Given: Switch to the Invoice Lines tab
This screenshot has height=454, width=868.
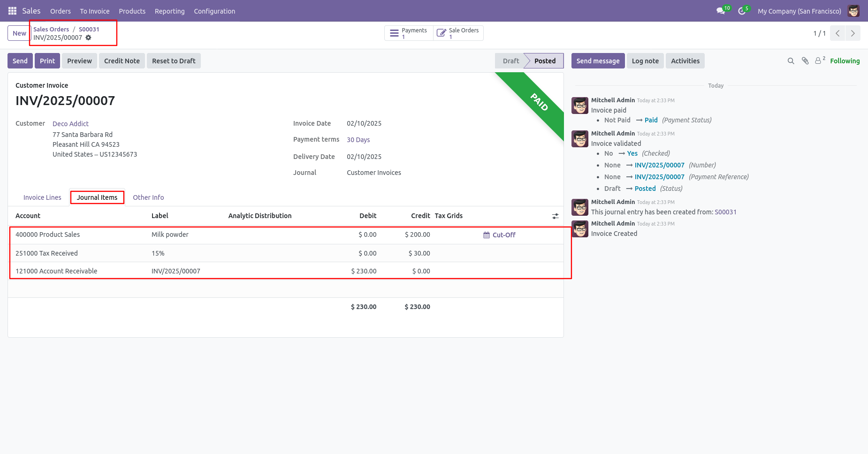Looking at the screenshot, I should point(42,197).
